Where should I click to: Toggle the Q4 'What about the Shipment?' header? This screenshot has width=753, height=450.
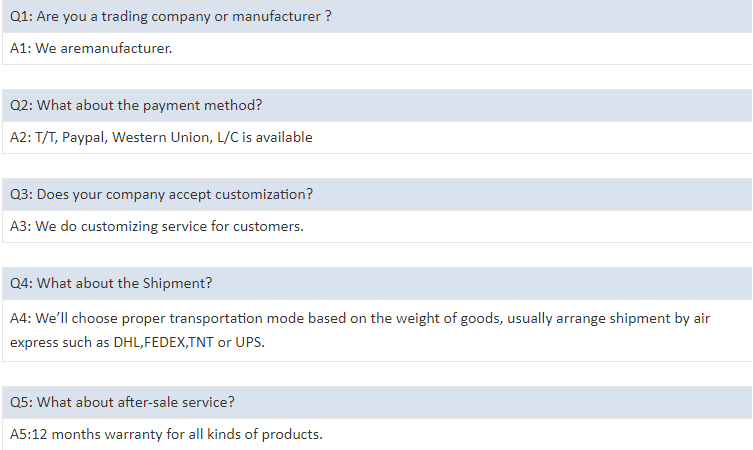(x=111, y=283)
